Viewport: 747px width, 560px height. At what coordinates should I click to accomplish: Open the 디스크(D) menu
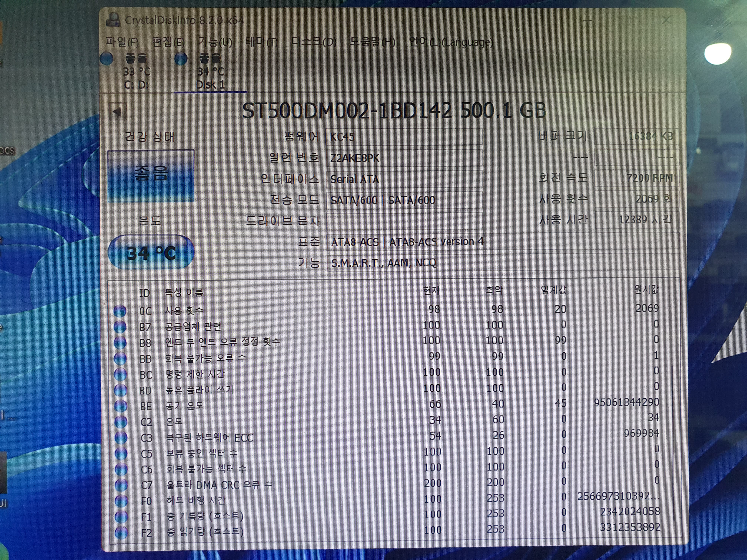314,42
